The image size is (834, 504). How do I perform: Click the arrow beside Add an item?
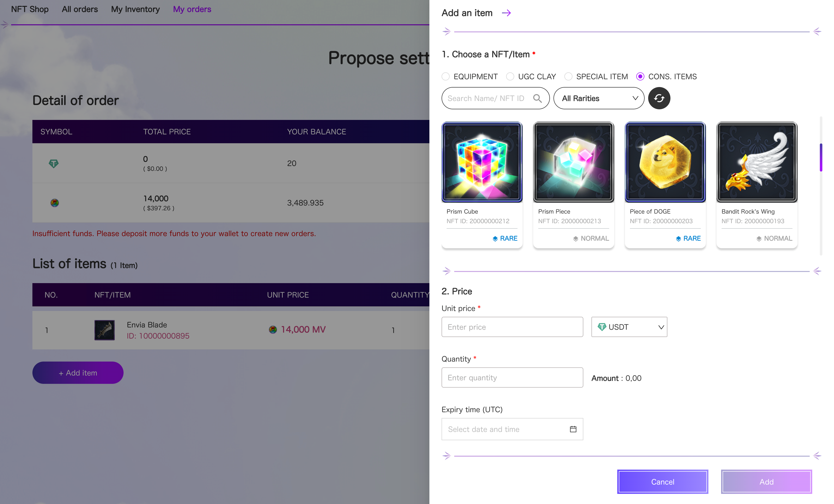pos(506,13)
